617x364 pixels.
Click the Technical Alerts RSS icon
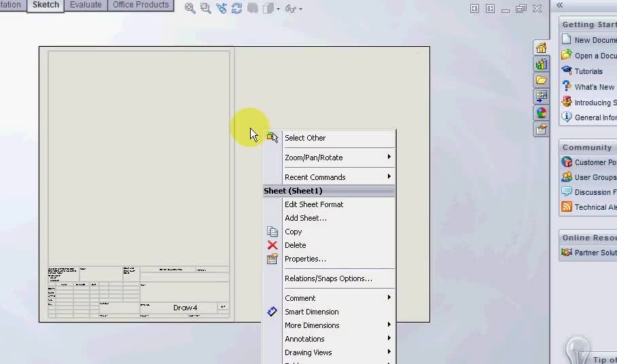[x=567, y=206]
